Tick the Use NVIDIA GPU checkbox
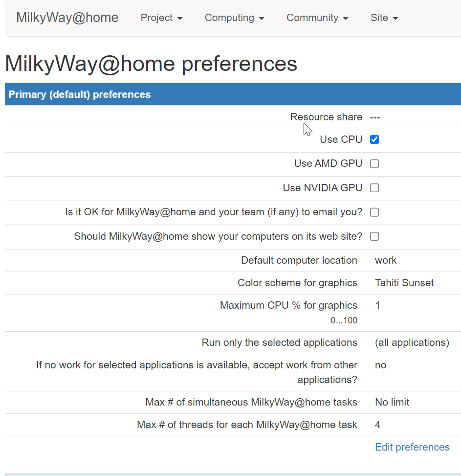The width and height of the screenshot is (461, 476). tap(374, 188)
